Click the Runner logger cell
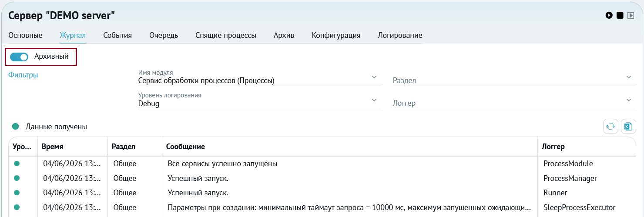This screenshot has width=644, height=217. point(555,193)
